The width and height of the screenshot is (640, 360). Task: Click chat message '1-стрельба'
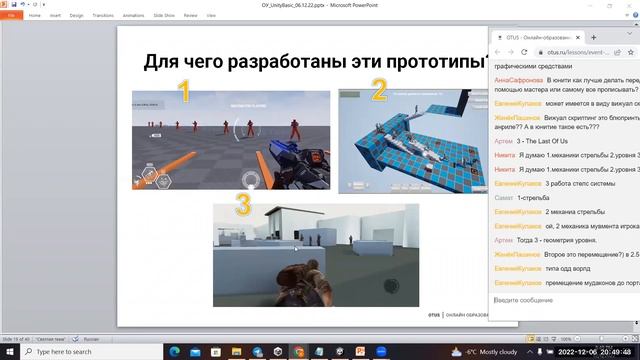point(533,198)
